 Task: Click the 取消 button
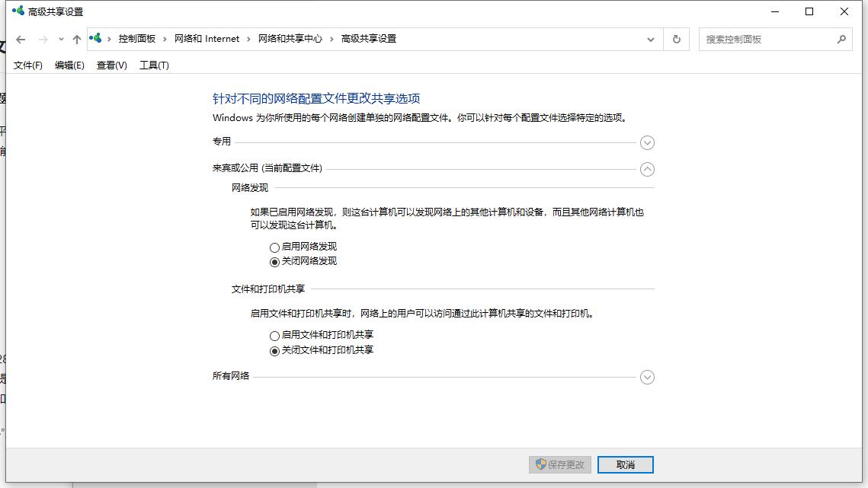[x=623, y=464]
